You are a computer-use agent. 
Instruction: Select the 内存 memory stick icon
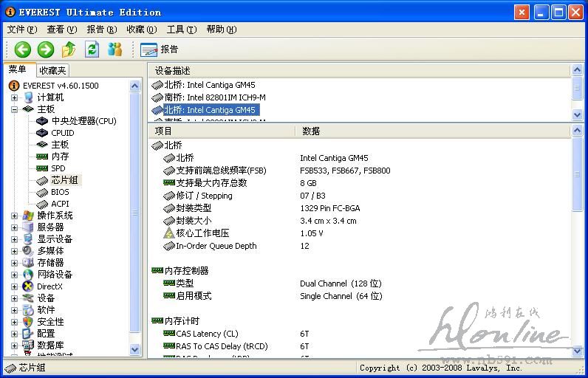tap(42, 157)
